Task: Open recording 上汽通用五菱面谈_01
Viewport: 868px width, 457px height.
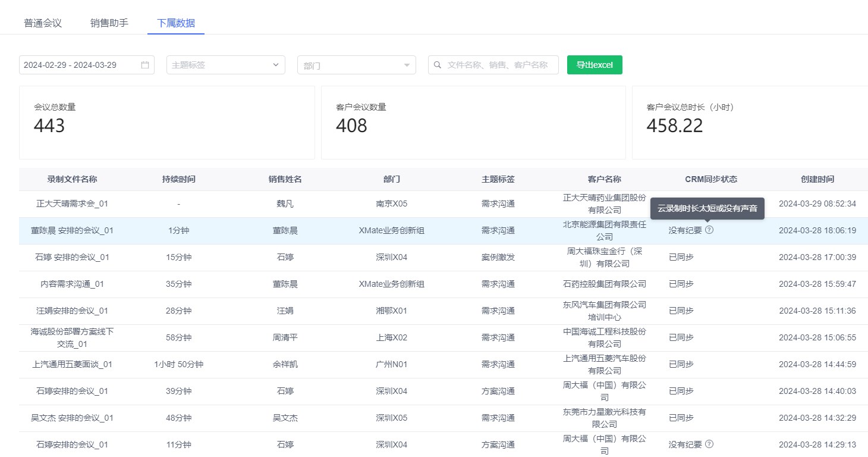Action: pyautogui.click(x=73, y=364)
